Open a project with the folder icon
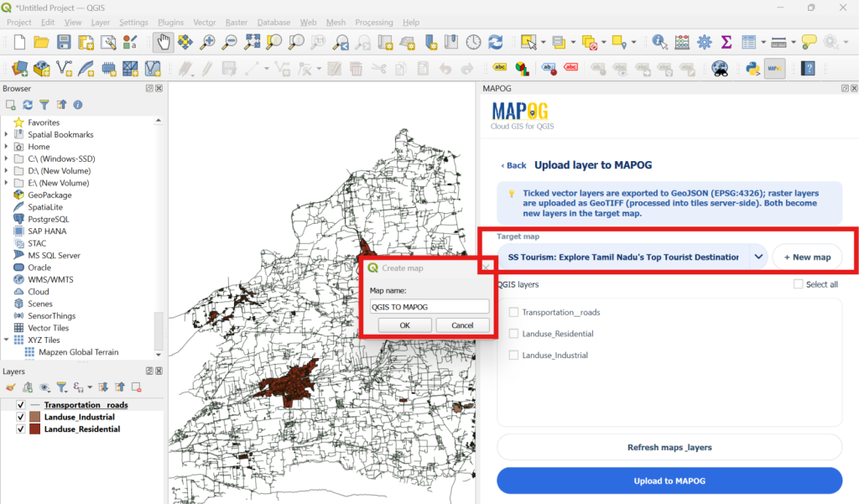 coord(41,42)
